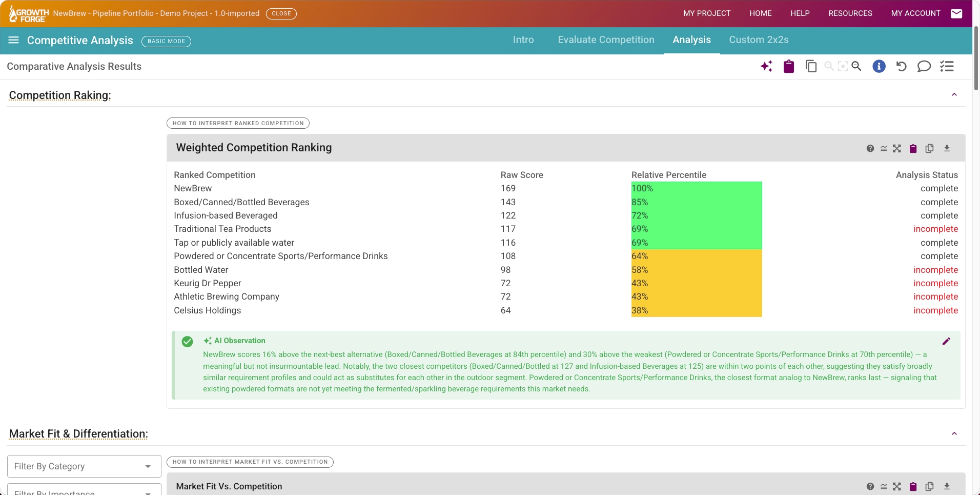The height and width of the screenshot is (495, 980).
Task: Click the Relative Percentile column header
Action: pos(669,175)
